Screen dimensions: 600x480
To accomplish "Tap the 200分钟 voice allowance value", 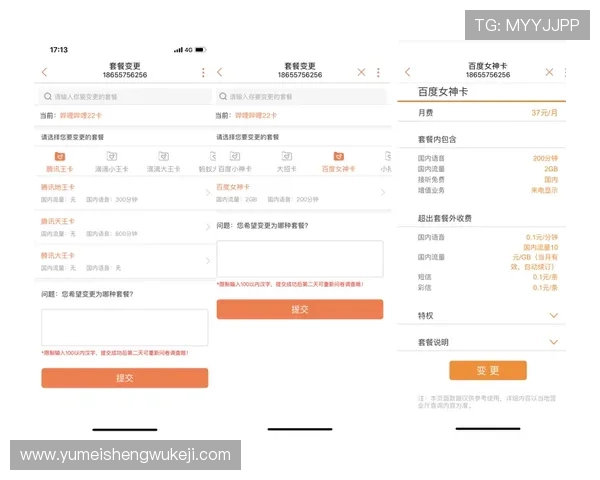I will [545, 158].
